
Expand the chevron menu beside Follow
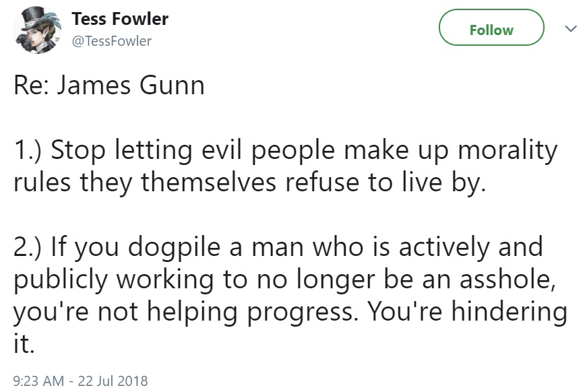(571, 29)
